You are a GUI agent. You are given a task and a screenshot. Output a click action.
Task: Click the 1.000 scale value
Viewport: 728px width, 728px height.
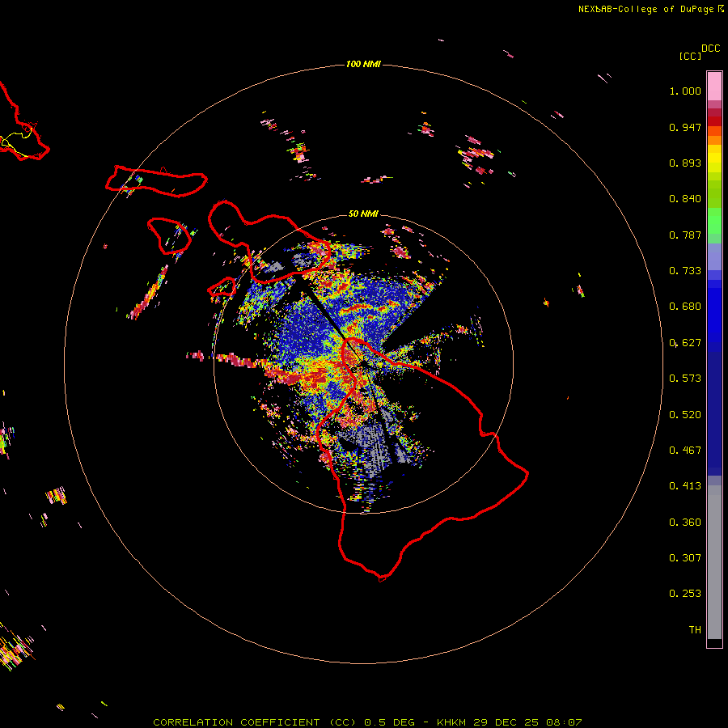click(685, 91)
